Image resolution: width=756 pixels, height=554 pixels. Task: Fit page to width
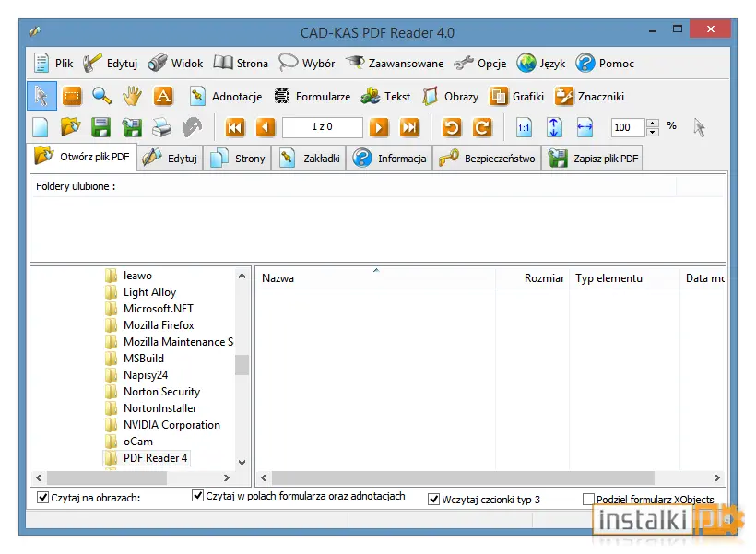tap(585, 127)
